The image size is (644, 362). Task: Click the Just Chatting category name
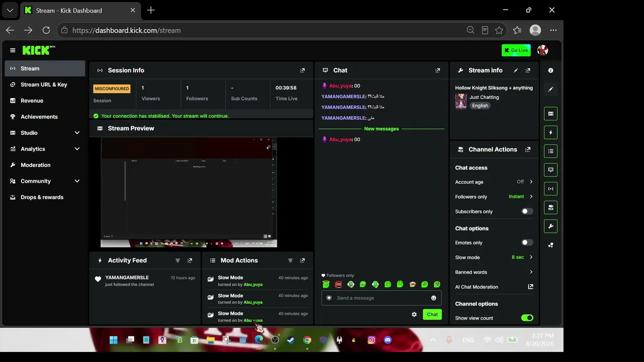click(x=484, y=97)
